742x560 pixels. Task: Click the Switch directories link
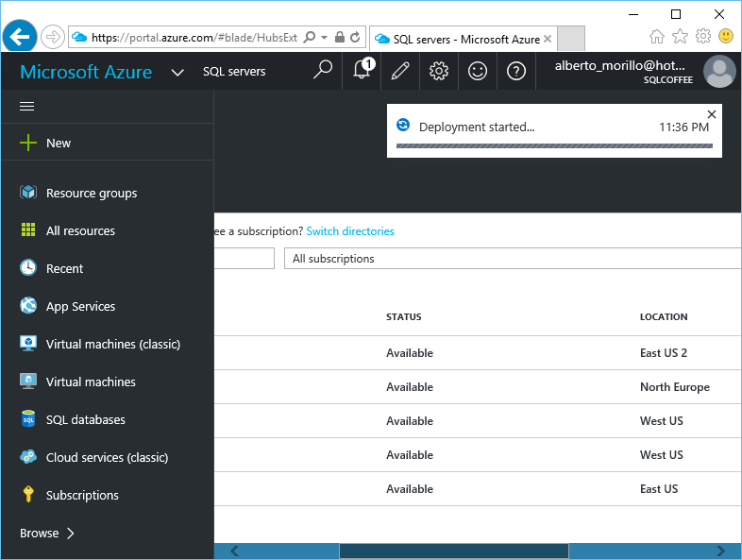[350, 231]
